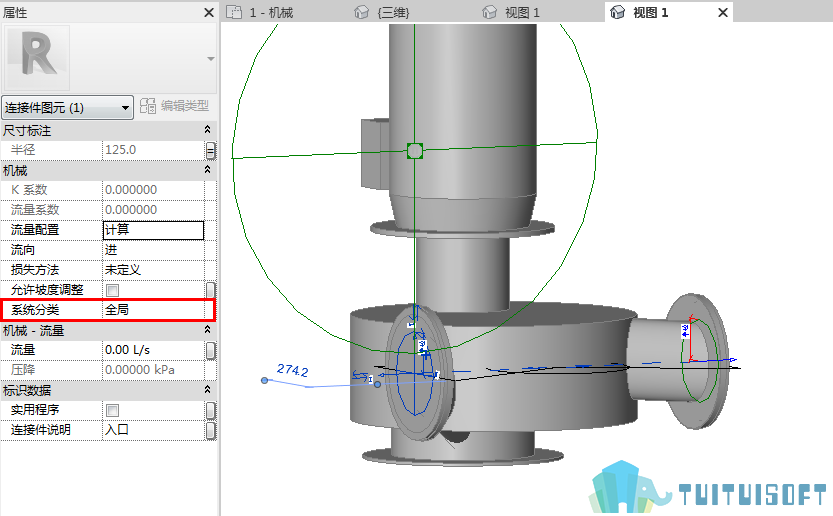Click the green connector center grip square
The height and width of the screenshot is (516, 833).
414,151
